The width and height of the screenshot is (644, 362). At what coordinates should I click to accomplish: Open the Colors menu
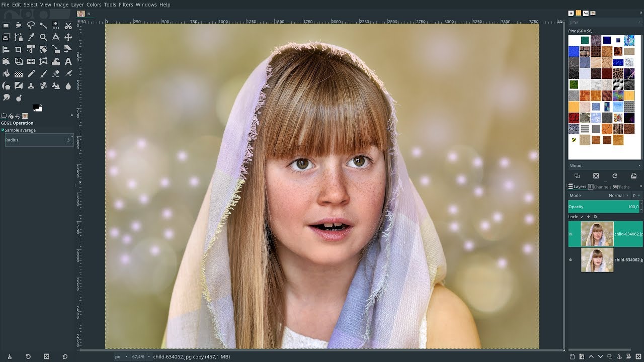click(x=94, y=5)
